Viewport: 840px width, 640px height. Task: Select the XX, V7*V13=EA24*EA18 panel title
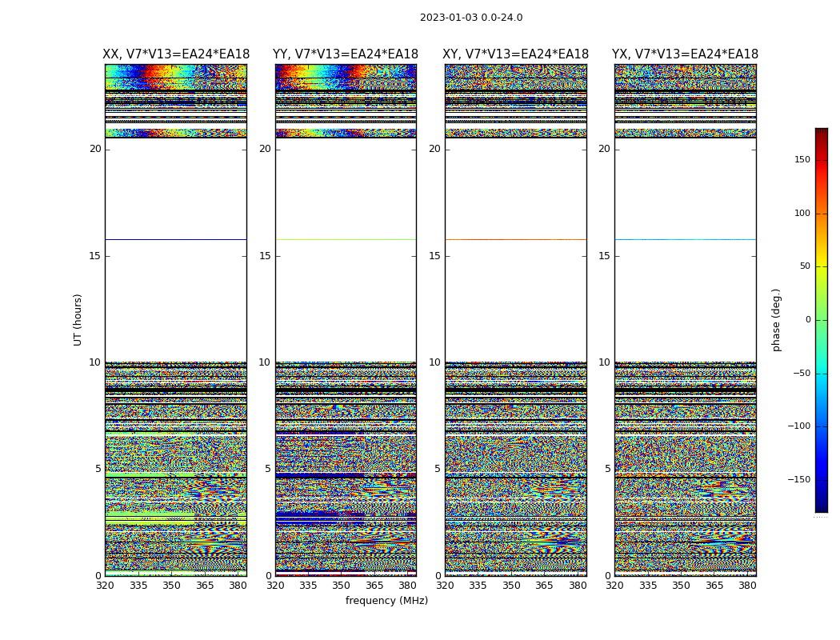(x=176, y=54)
